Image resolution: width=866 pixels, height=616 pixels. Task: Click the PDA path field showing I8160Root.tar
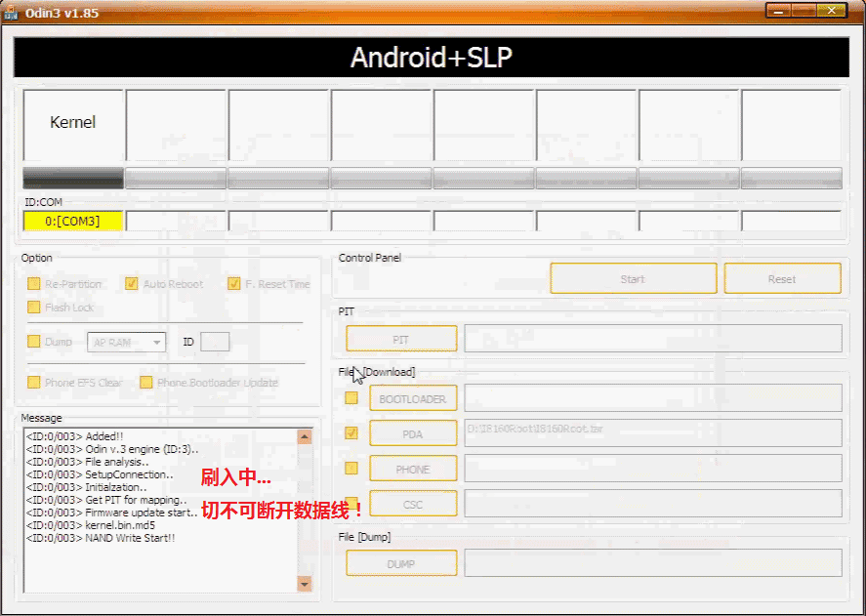click(x=653, y=433)
